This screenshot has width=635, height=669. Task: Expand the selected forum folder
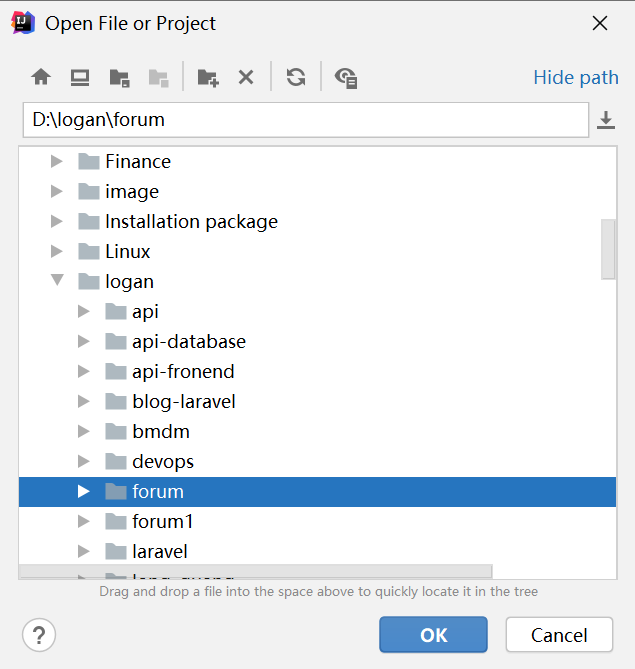[x=84, y=492]
